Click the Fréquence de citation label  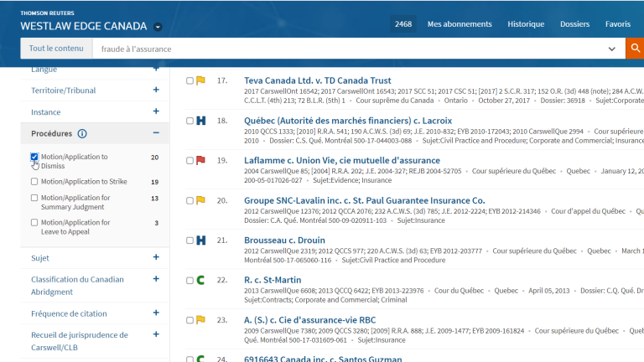pyautogui.click(x=69, y=313)
